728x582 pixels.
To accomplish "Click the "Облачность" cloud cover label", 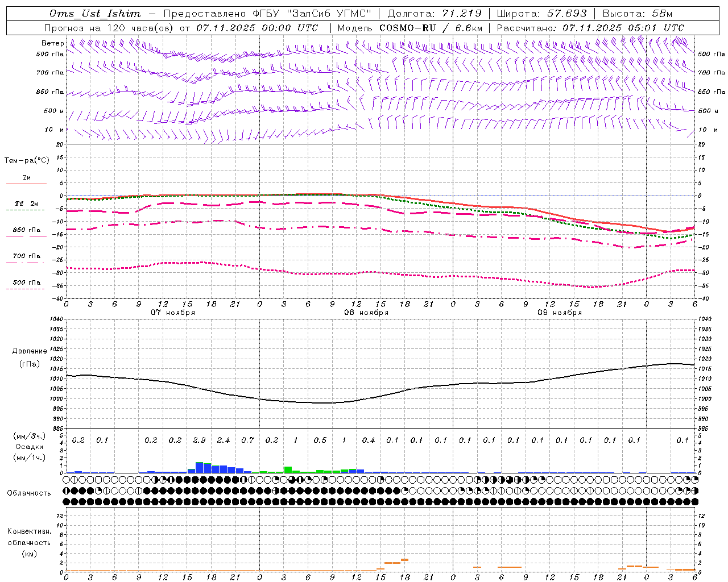I will point(29,493).
